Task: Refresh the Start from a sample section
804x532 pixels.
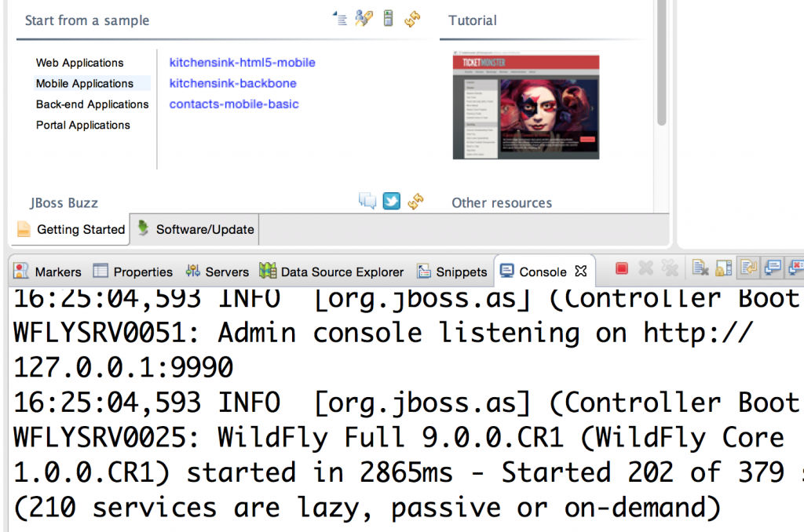Action: 412,20
